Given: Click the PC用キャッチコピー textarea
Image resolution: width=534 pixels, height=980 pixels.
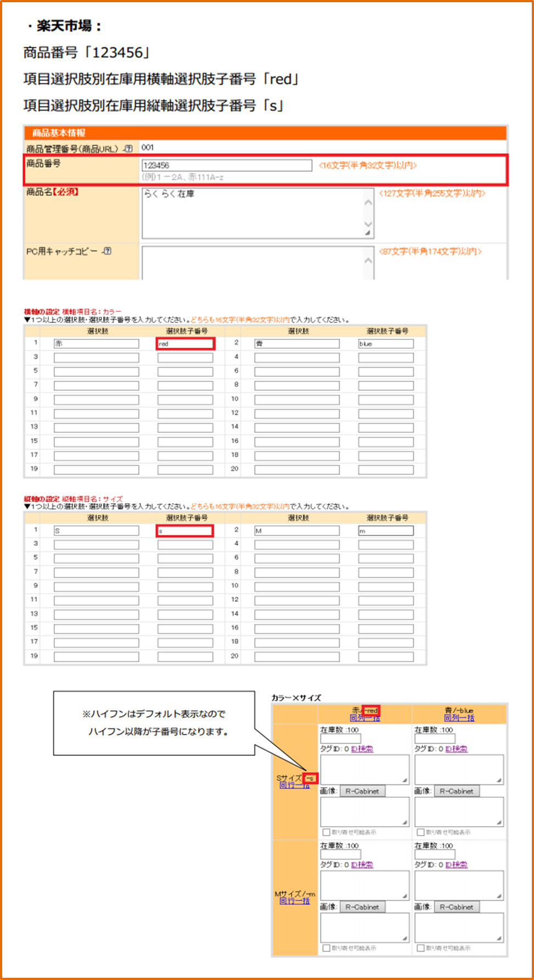Looking at the screenshot, I should (258, 263).
